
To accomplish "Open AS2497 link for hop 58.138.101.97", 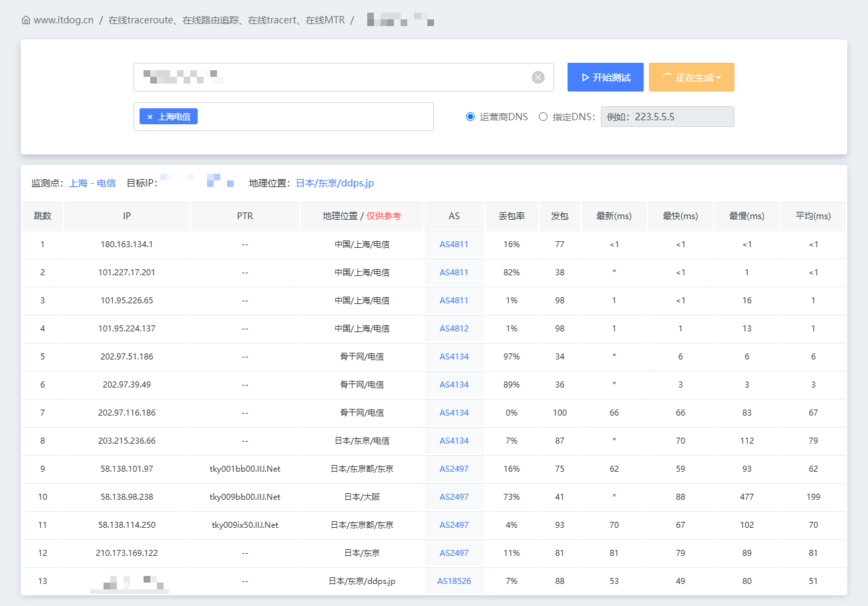I will click(x=454, y=469).
